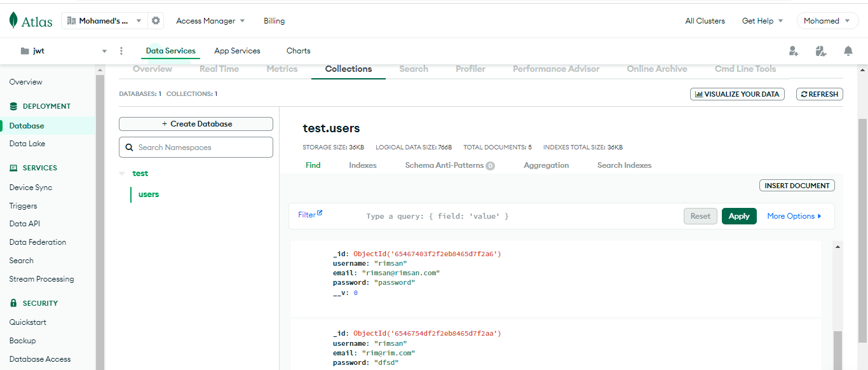Open the Performance Advisor tab
Screen dimensions: 868x370
tap(556, 69)
